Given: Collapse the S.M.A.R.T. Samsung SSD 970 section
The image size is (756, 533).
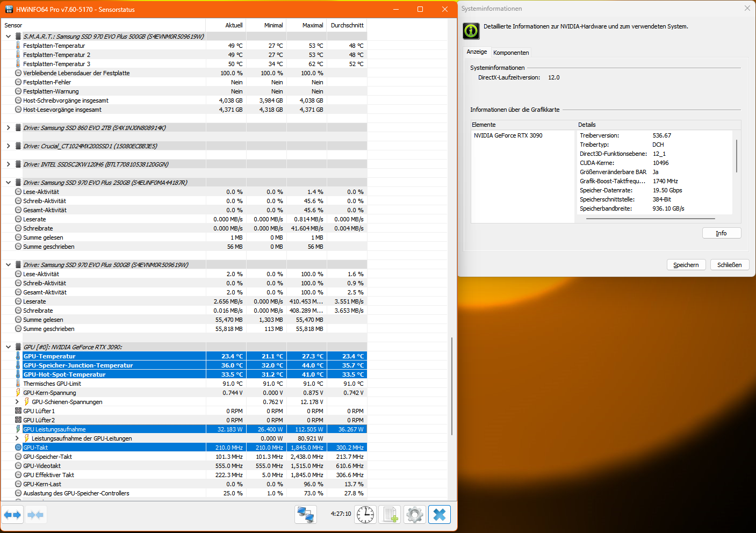Looking at the screenshot, I should tap(8, 37).
